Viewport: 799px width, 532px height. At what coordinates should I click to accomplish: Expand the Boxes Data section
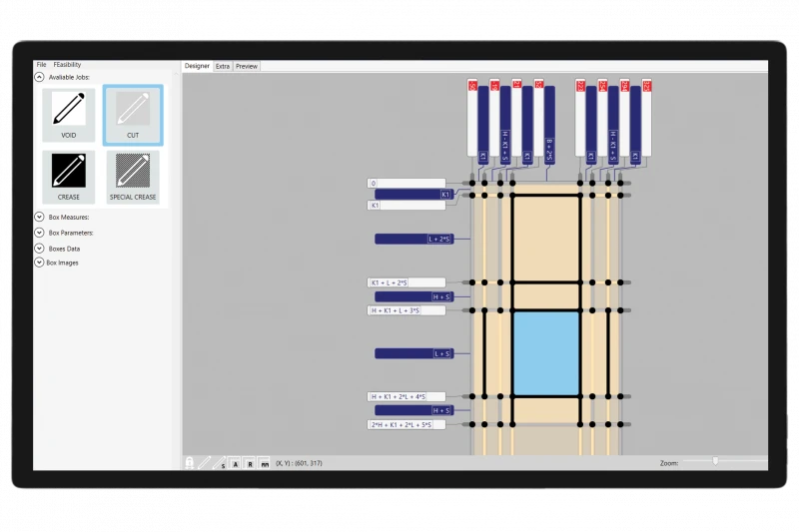point(39,248)
